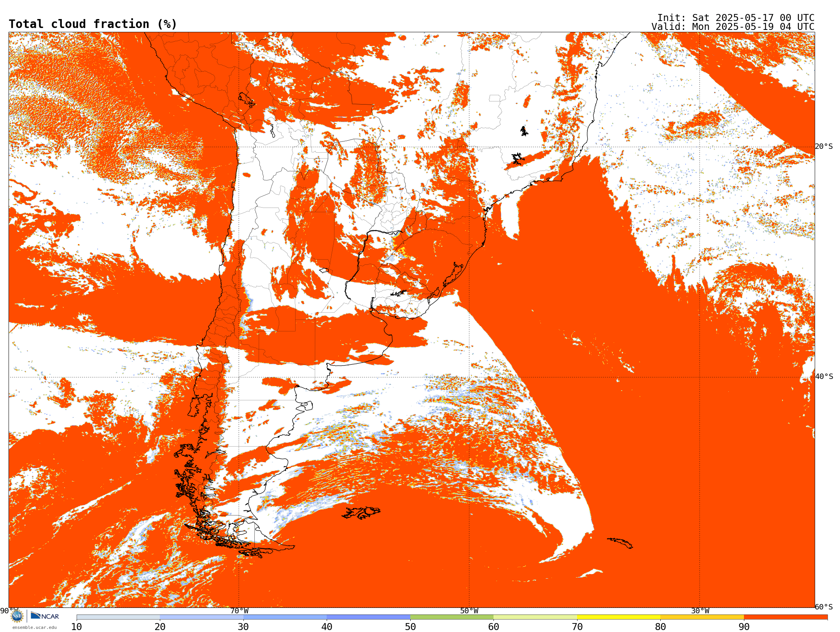Image resolution: width=840 pixels, height=632 pixels.
Task: Click the 30–40 blue colorbar segment
Action: (x=285, y=617)
